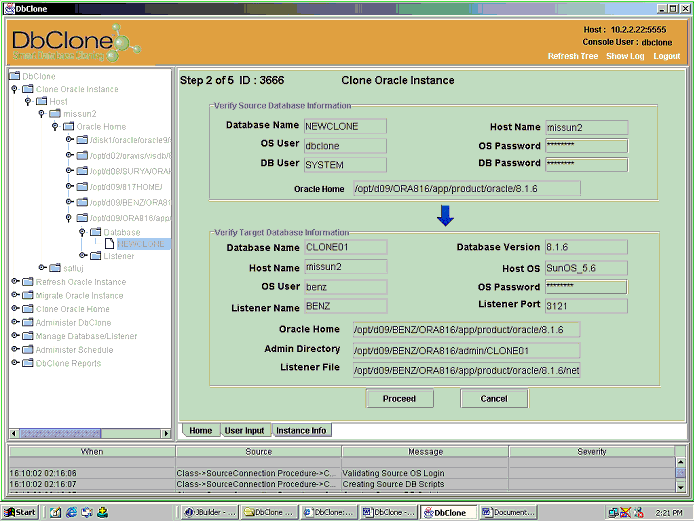The width and height of the screenshot is (694, 521).
Task: Expand the salluj tree node
Action: 42,267
